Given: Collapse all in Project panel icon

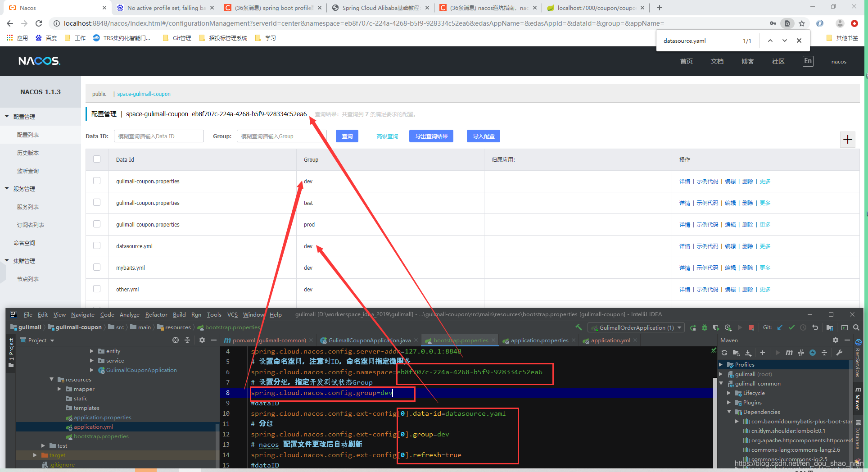Looking at the screenshot, I should tap(188, 340).
